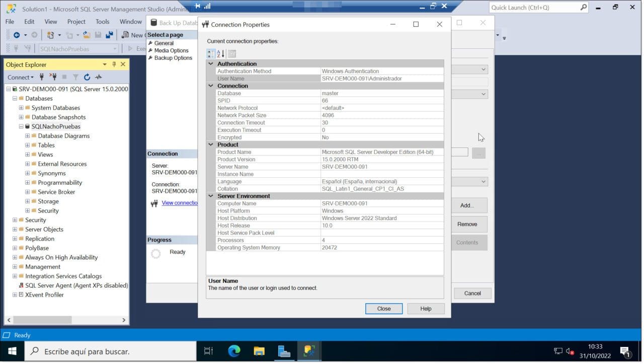Viewport: 644px width, 364px height.
Task: Collapse the Databases tree node
Action: point(15,99)
